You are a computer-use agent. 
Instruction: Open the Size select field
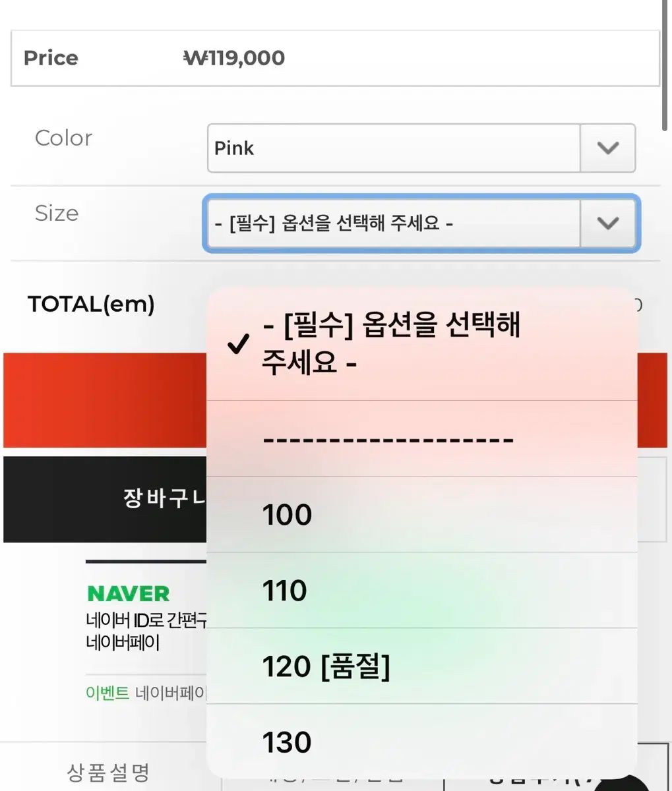point(394,223)
